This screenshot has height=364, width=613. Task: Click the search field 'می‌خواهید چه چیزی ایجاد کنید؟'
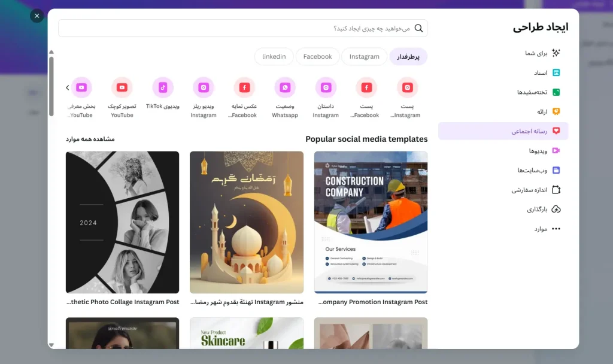(x=243, y=28)
